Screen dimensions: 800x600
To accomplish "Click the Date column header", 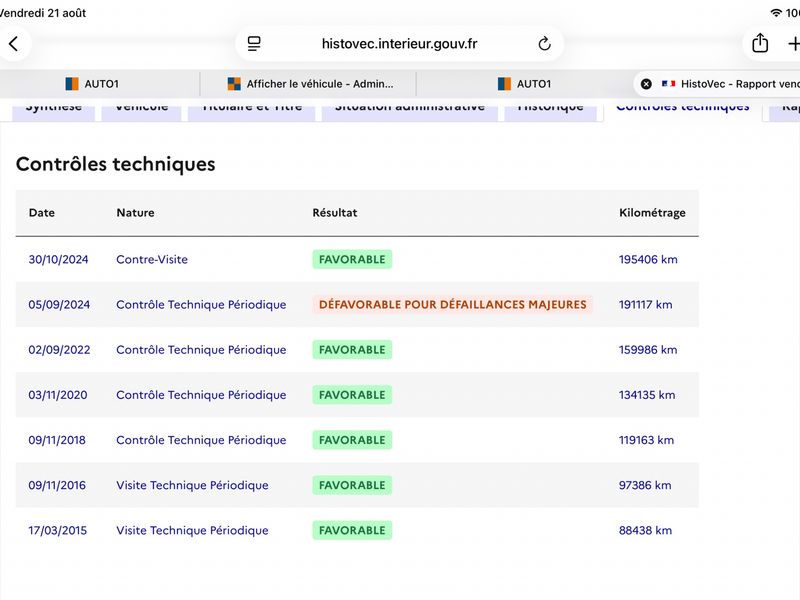I will pos(42,213).
